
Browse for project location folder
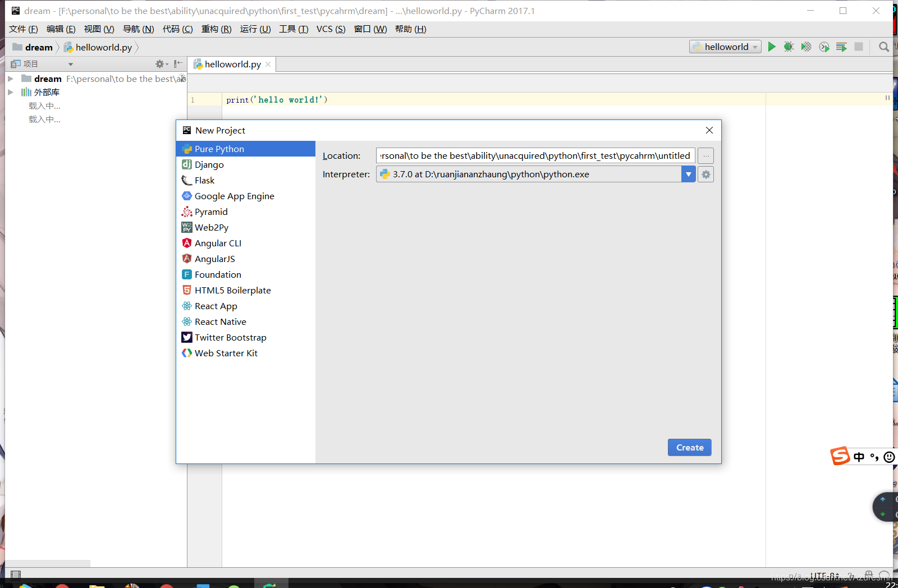[706, 155]
